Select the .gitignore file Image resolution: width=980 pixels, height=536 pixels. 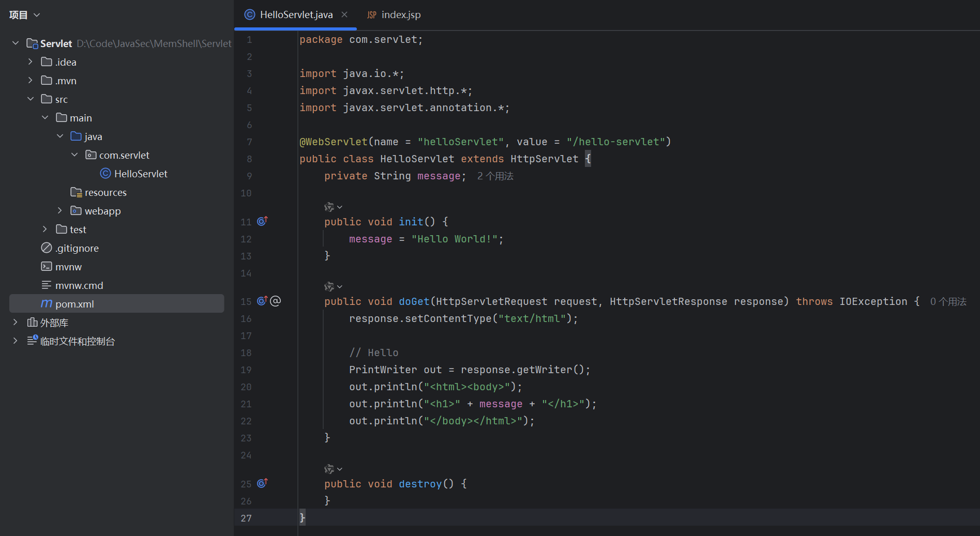click(77, 248)
